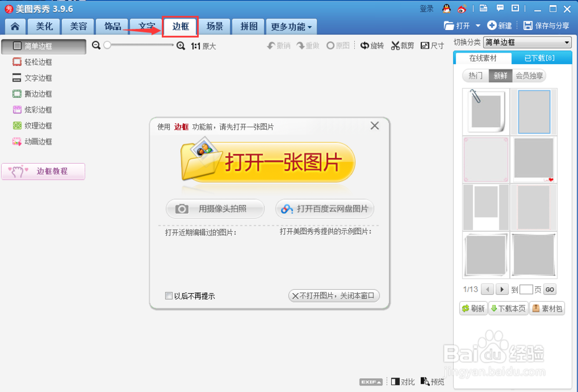Image resolution: width=578 pixels, height=392 pixels.
Task: Click 用摄像头拍照 camera button
Action: [x=215, y=209]
